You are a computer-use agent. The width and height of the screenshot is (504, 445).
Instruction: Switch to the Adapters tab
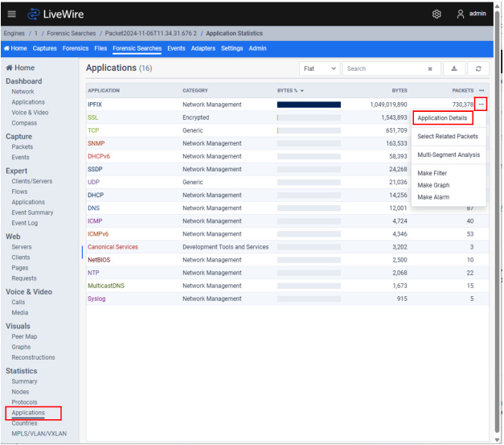[203, 48]
